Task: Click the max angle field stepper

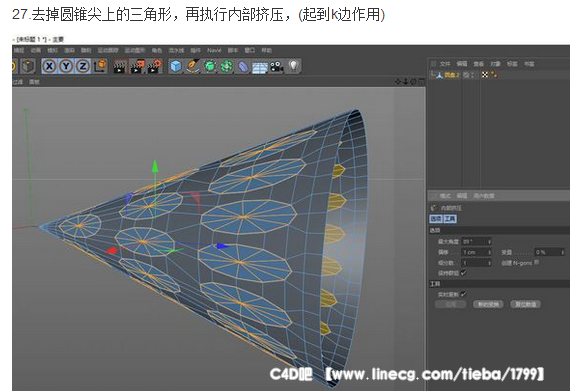Action: tap(489, 241)
